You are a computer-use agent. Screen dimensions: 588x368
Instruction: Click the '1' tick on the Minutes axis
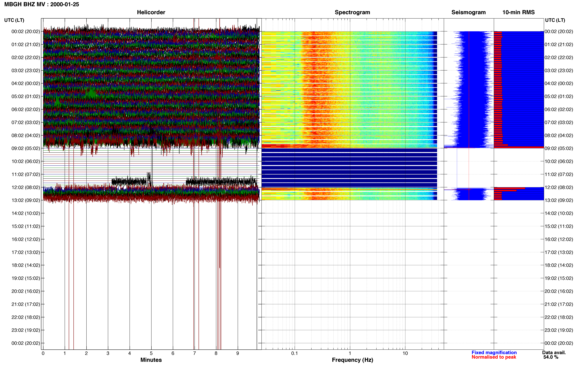tap(65, 353)
